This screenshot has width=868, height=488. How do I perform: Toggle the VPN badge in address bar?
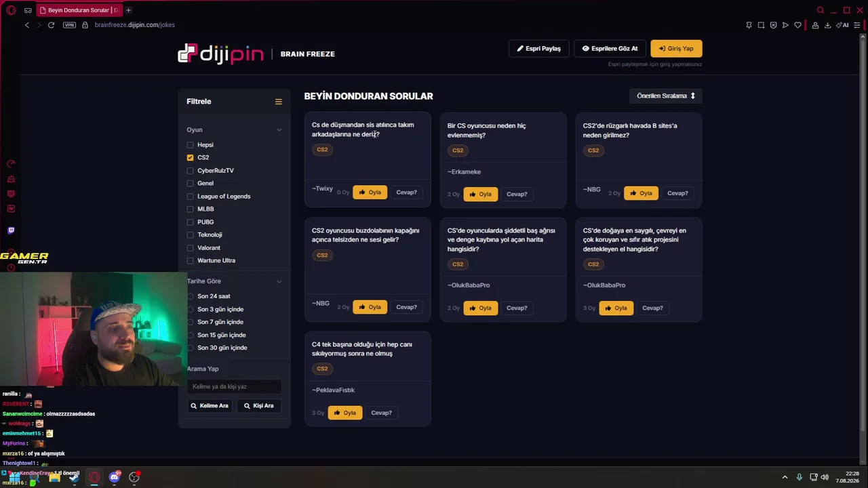pos(69,25)
